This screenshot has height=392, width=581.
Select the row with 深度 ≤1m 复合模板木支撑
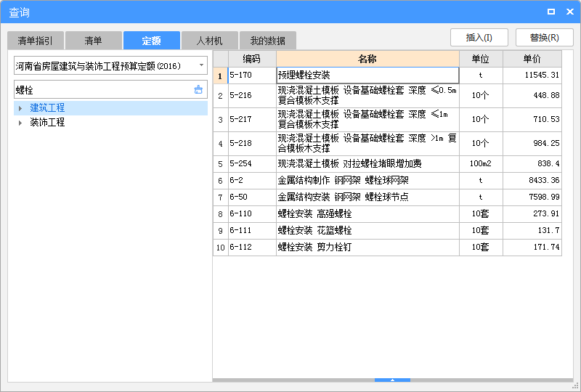click(x=367, y=119)
